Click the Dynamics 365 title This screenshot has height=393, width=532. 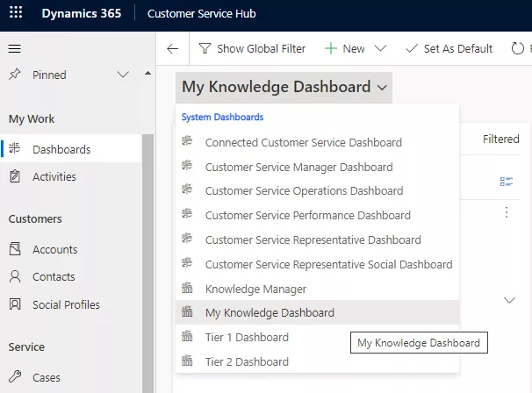(82, 13)
